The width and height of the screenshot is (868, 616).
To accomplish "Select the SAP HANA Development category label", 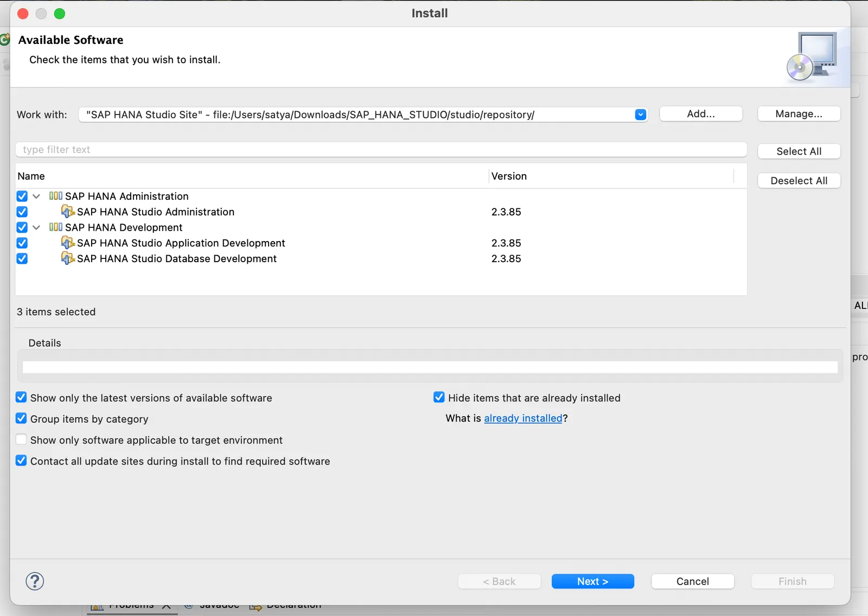I will tap(124, 227).
